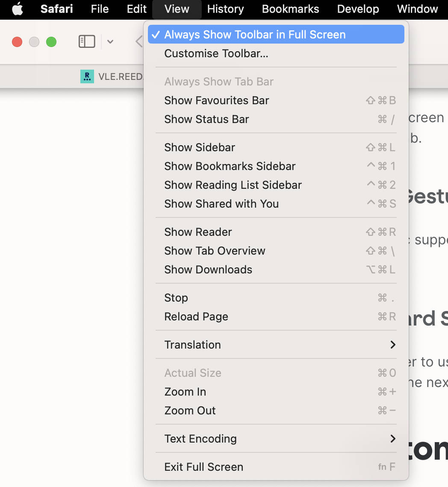Open the Translation submenu
The image size is (448, 487).
(x=192, y=345)
